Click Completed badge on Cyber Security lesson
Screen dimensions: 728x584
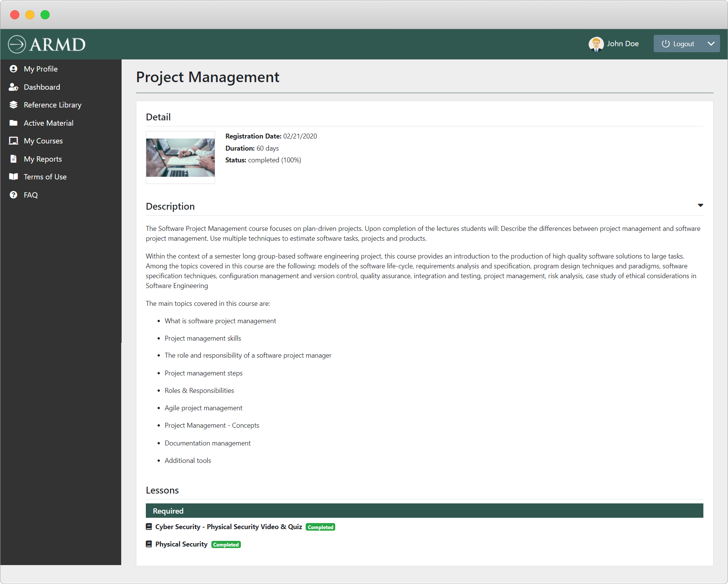coord(320,527)
